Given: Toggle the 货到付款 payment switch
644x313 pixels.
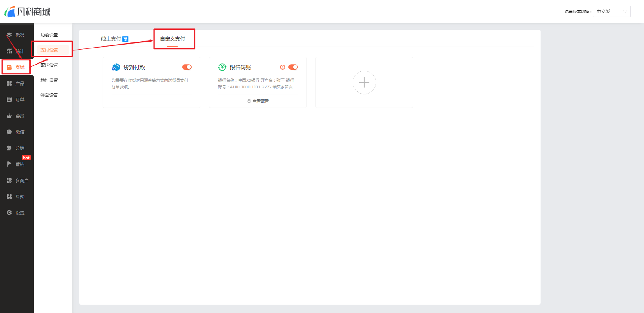Looking at the screenshot, I should click(187, 67).
